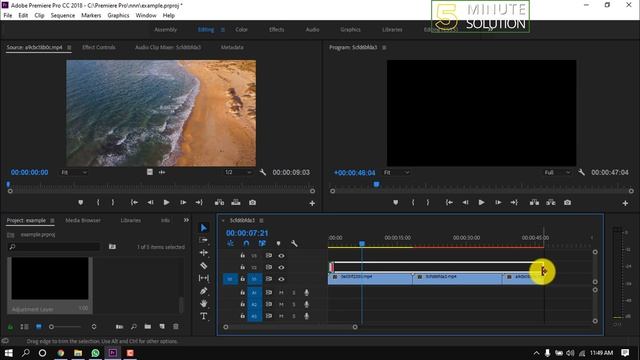
Task: Click timeline playhead timecode 00:00:07:21
Action: tap(247, 233)
